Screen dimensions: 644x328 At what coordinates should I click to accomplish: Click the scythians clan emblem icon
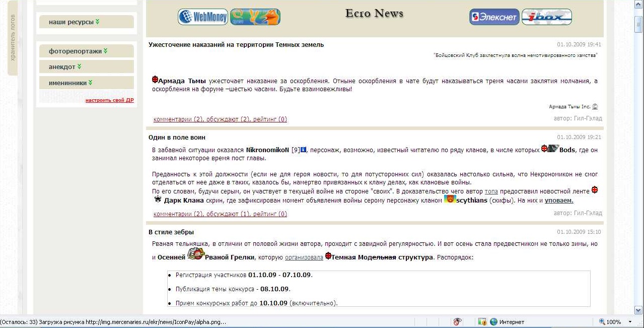[450, 200]
